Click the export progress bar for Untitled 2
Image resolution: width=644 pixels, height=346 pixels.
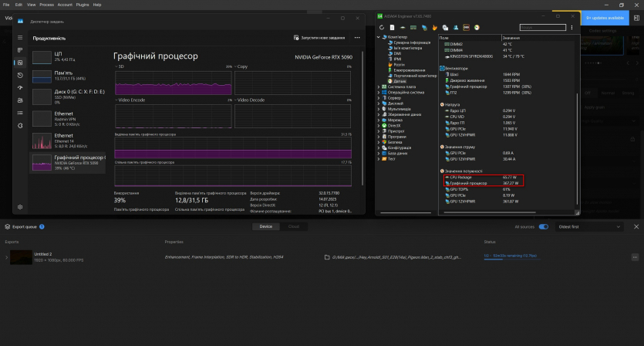coord(511,259)
